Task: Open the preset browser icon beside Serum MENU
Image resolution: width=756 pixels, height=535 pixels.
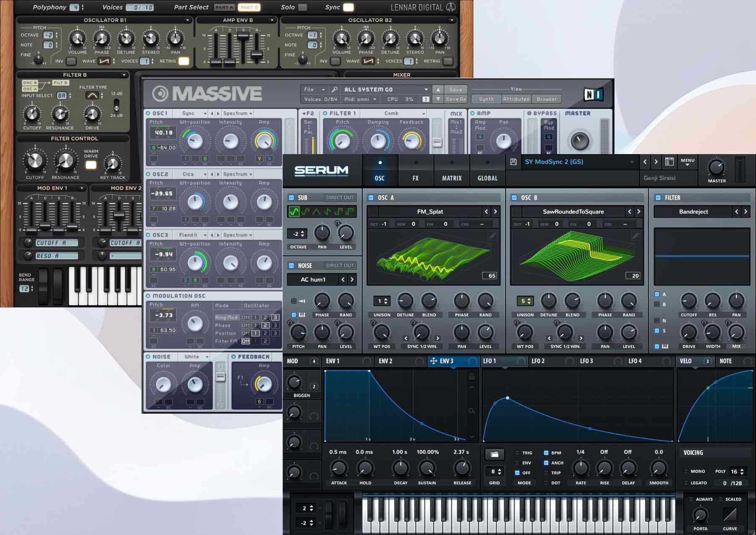Action: [x=669, y=162]
